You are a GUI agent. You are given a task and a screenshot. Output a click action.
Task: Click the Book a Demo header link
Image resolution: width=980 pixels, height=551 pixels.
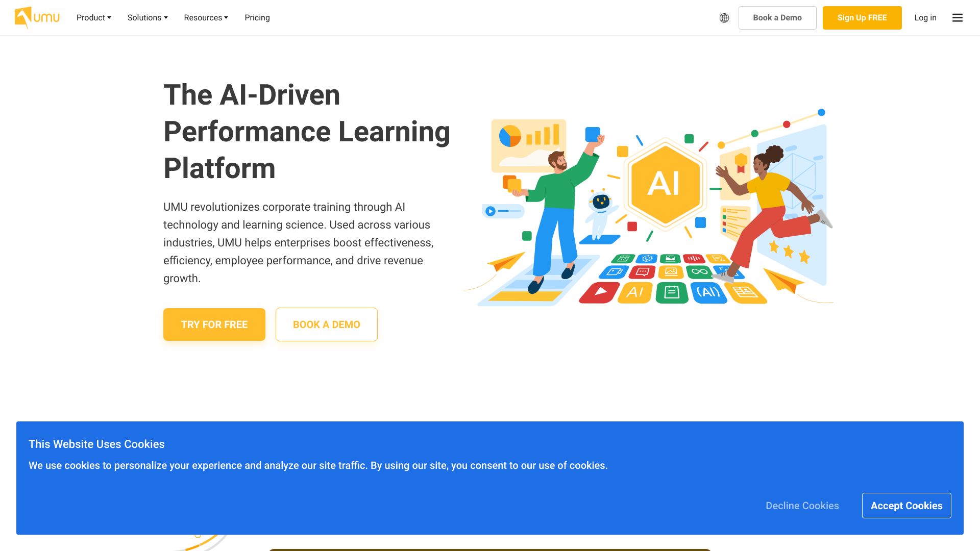coord(777,17)
